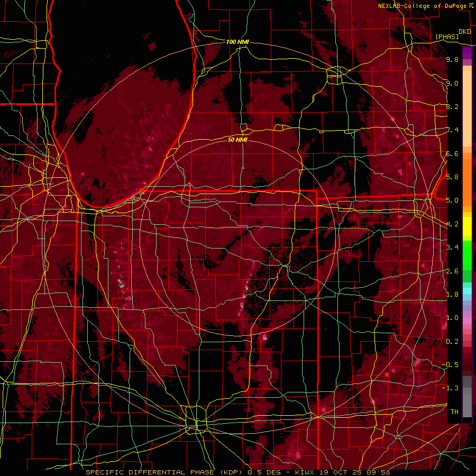The height and width of the screenshot is (476, 476).
Task: Pick the dark orange color bar segment
Action: point(467,182)
